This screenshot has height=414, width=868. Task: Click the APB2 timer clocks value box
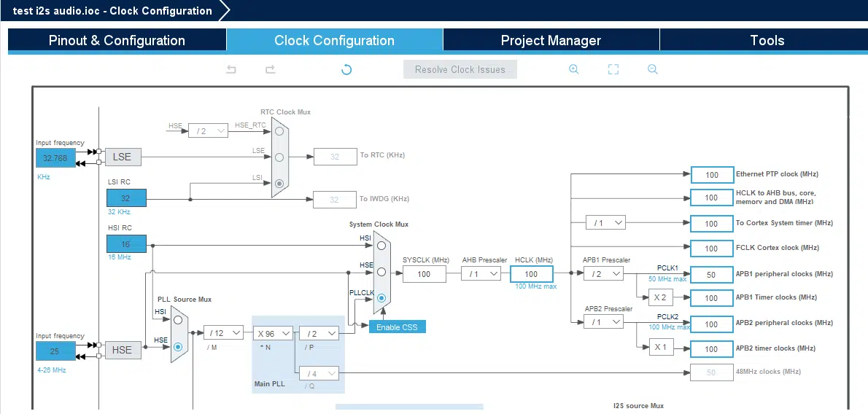(711, 349)
